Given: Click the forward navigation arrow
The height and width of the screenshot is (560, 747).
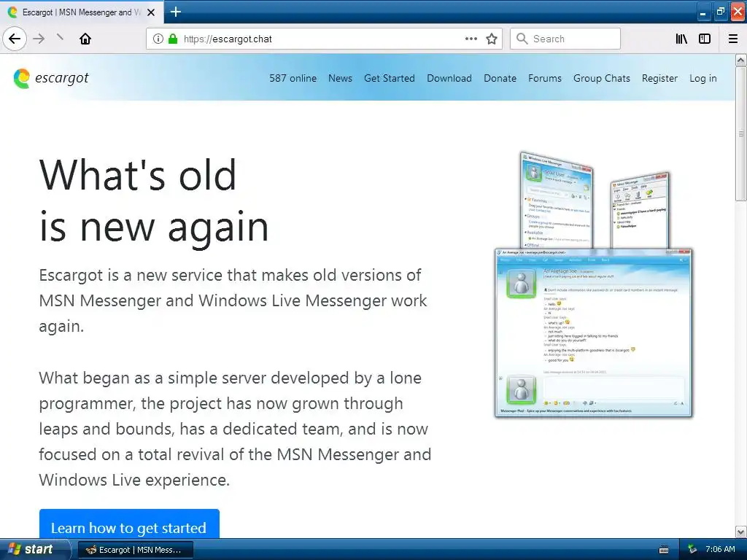Looking at the screenshot, I should point(39,39).
